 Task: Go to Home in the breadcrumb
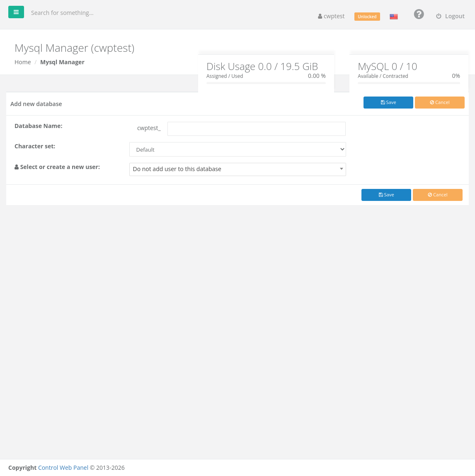pyautogui.click(x=23, y=62)
